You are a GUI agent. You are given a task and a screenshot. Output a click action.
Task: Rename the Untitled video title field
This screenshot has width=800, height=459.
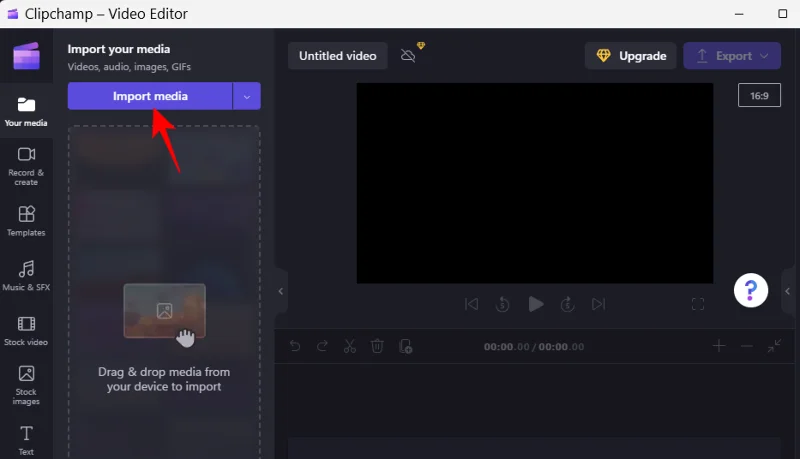click(338, 56)
